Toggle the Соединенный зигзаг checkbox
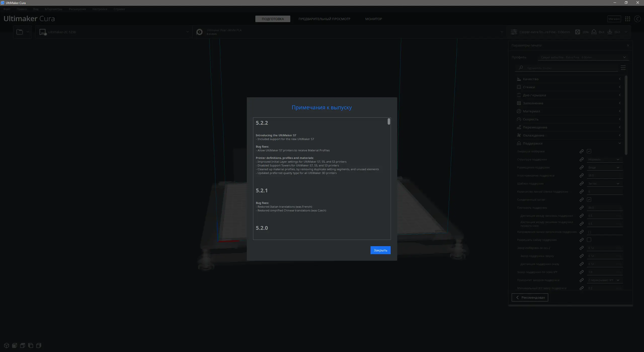Viewport: 644px width, 352px height. (589, 200)
